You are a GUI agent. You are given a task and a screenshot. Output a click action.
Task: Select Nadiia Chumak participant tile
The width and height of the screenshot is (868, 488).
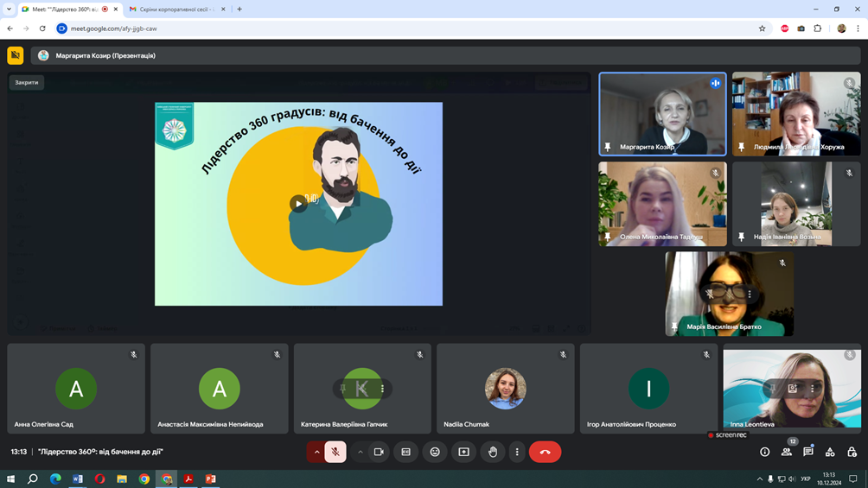point(505,389)
